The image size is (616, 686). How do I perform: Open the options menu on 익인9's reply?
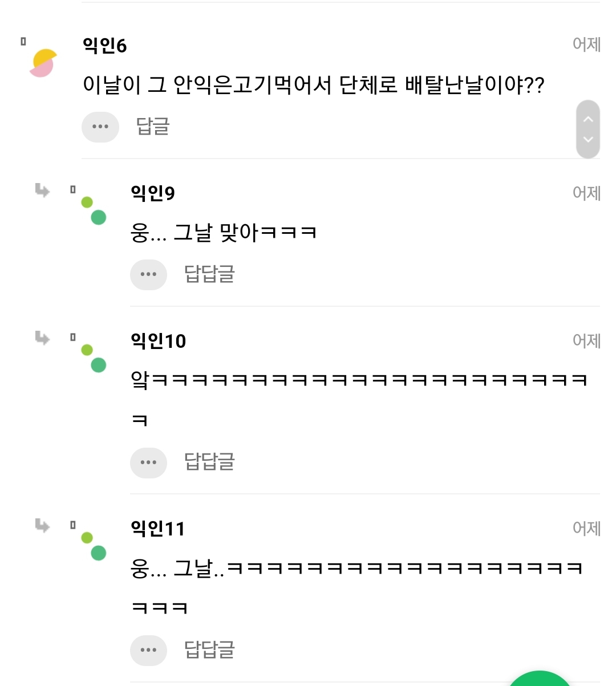(148, 274)
